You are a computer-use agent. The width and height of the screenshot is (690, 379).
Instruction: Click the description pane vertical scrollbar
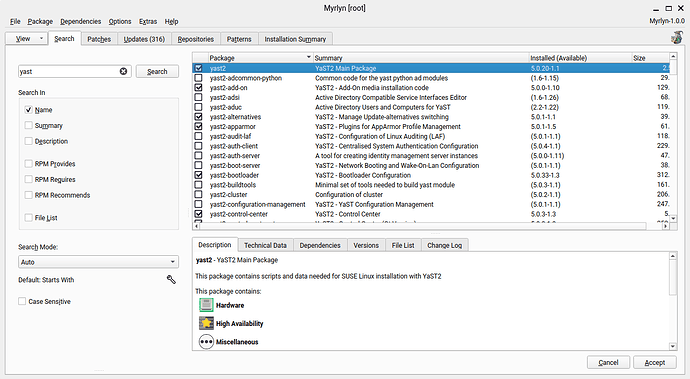point(673,301)
